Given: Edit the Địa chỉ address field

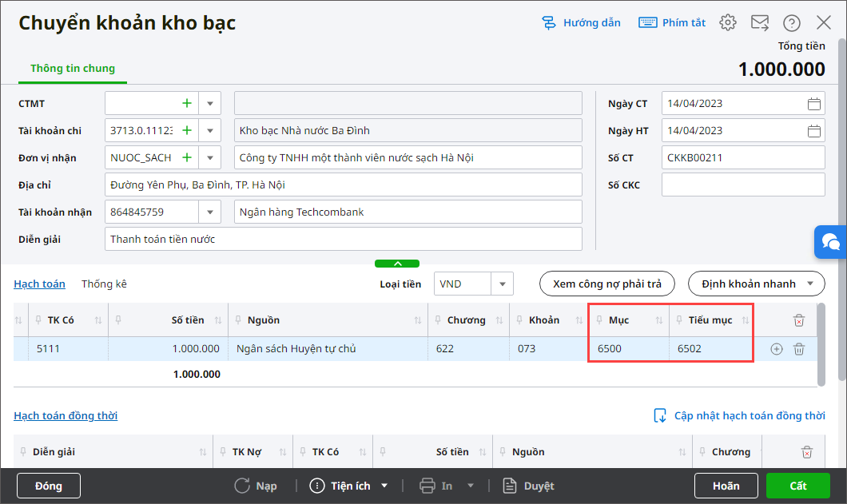Looking at the screenshot, I should coord(344,185).
